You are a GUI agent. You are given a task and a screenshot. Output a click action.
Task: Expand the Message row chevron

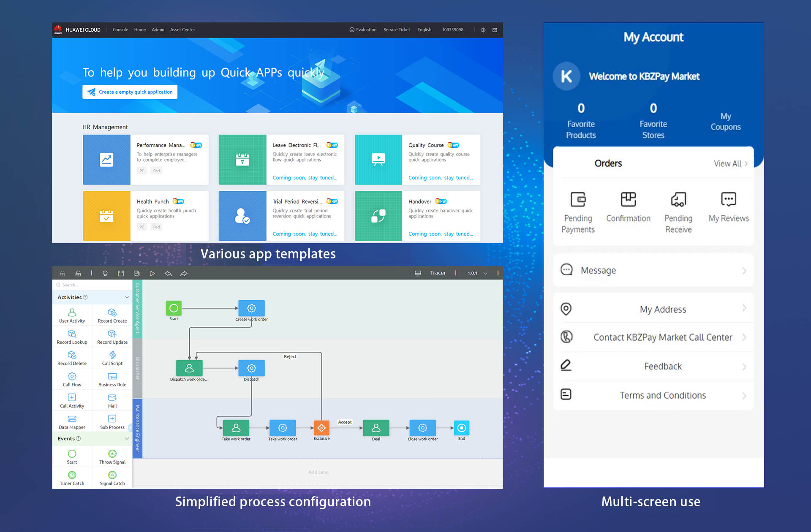pos(744,271)
